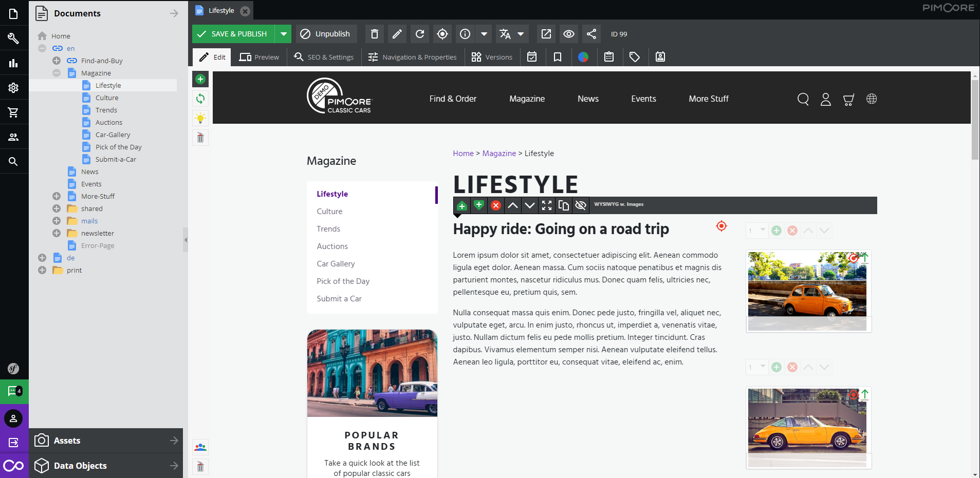Screen dimensions: 980x478
Task: Open the dropdown arrow beside Save & Publish
Action: [283, 34]
